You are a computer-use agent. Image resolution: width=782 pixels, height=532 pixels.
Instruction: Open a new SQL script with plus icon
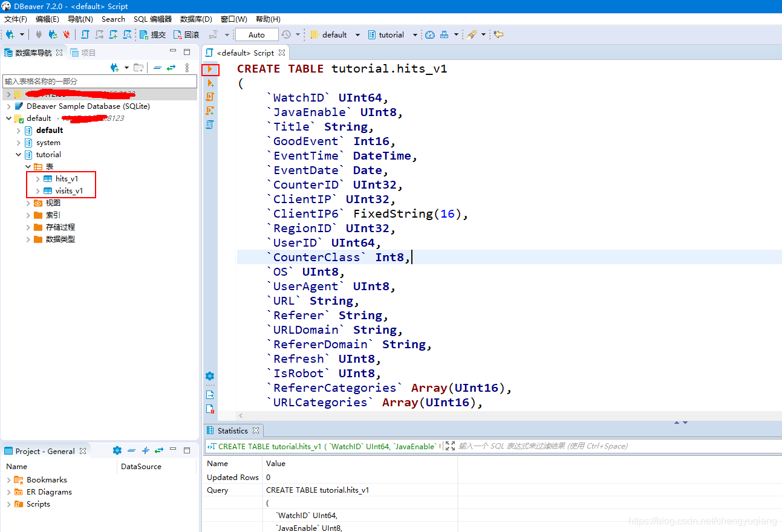coord(113,34)
